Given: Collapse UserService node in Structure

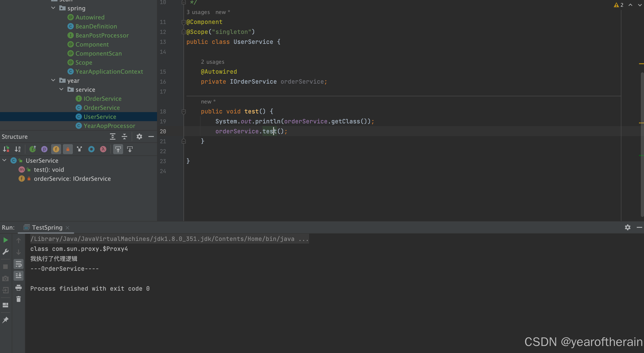Looking at the screenshot, I should pos(4,160).
